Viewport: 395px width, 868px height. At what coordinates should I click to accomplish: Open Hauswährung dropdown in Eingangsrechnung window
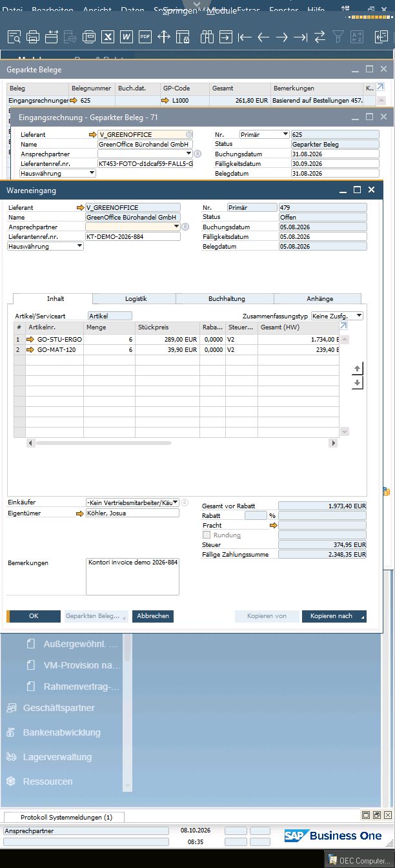[x=92, y=173]
